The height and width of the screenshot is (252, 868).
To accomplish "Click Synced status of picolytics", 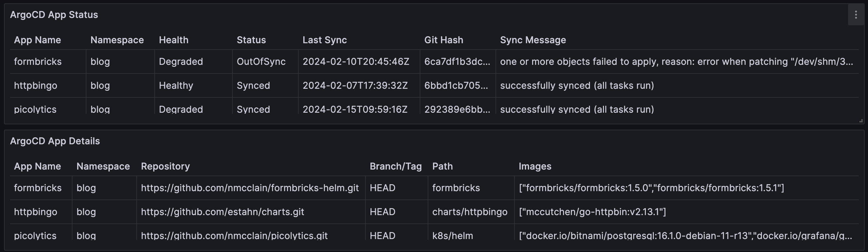I will 253,109.
